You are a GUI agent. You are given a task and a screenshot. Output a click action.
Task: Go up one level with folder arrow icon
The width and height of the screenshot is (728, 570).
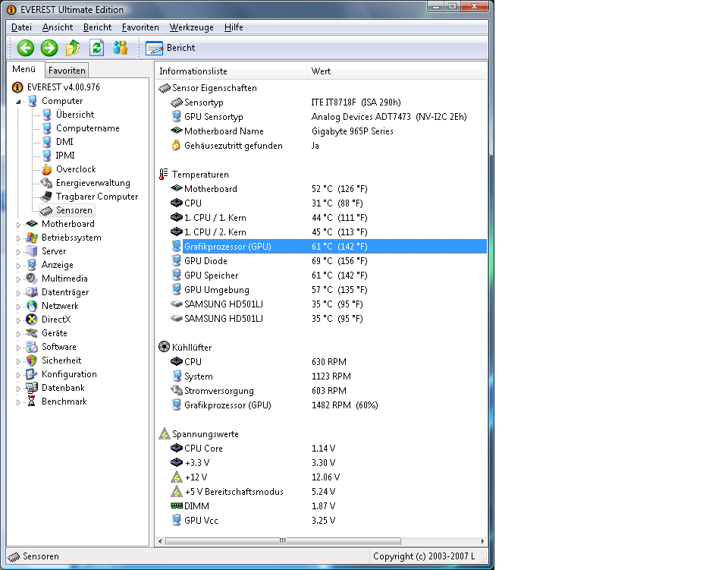tap(73, 47)
